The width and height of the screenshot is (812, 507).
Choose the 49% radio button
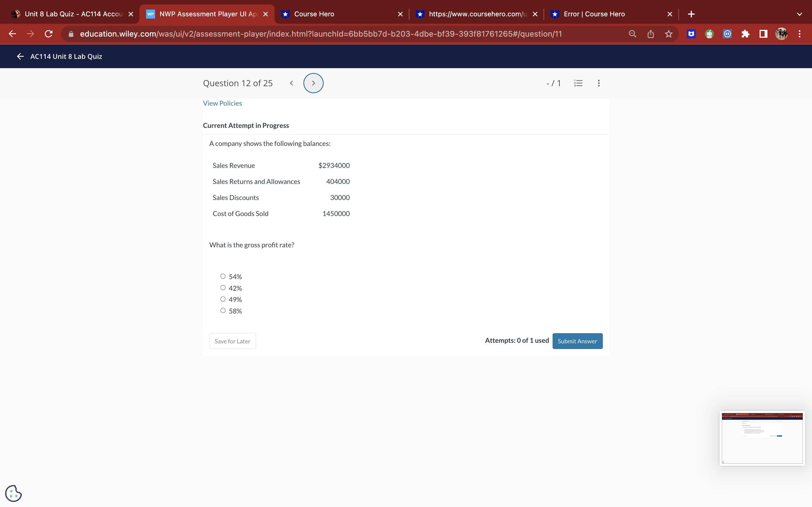pyautogui.click(x=223, y=299)
